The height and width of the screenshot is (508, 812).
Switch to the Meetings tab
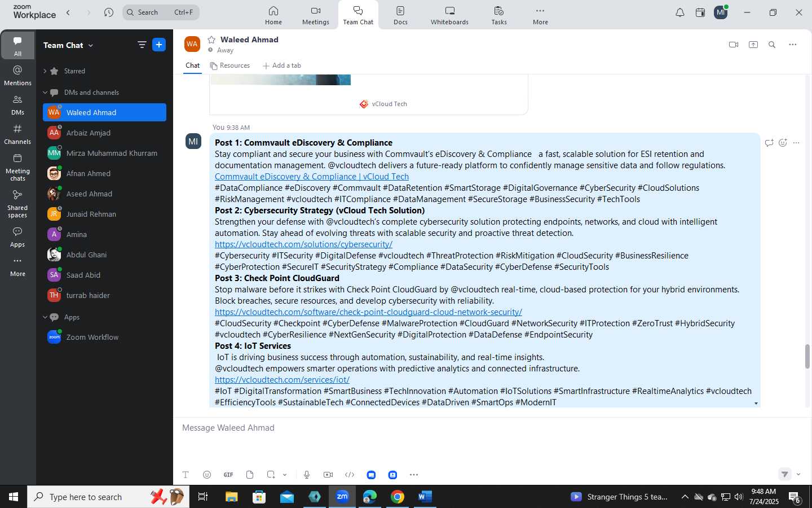pos(316,15)
